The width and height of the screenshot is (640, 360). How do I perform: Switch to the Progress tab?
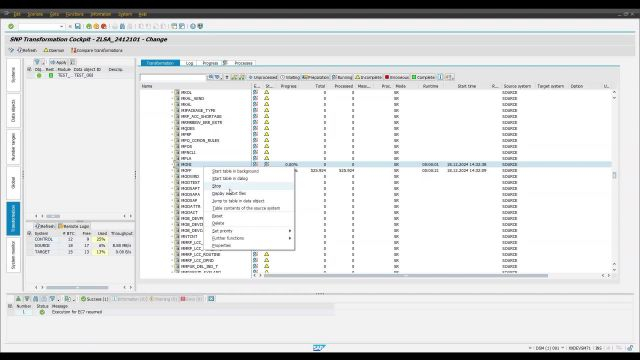(x=210, y=63)
